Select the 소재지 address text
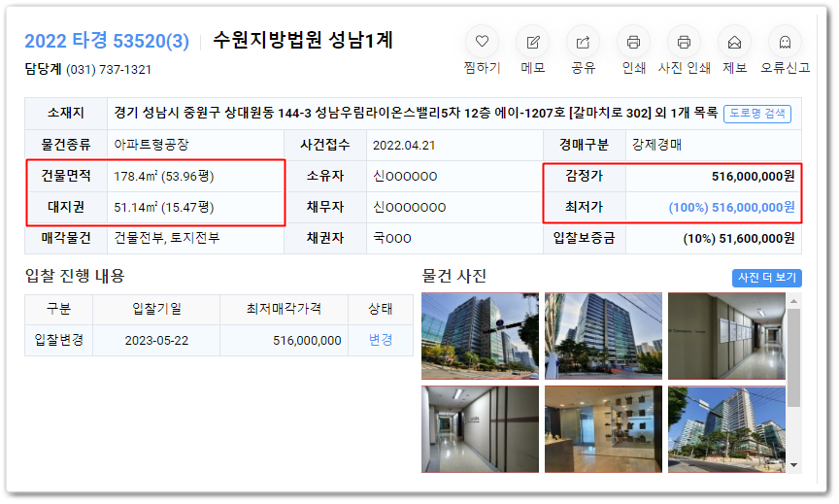The height and width of the screenshot is (504, 839). pos(416,113)
